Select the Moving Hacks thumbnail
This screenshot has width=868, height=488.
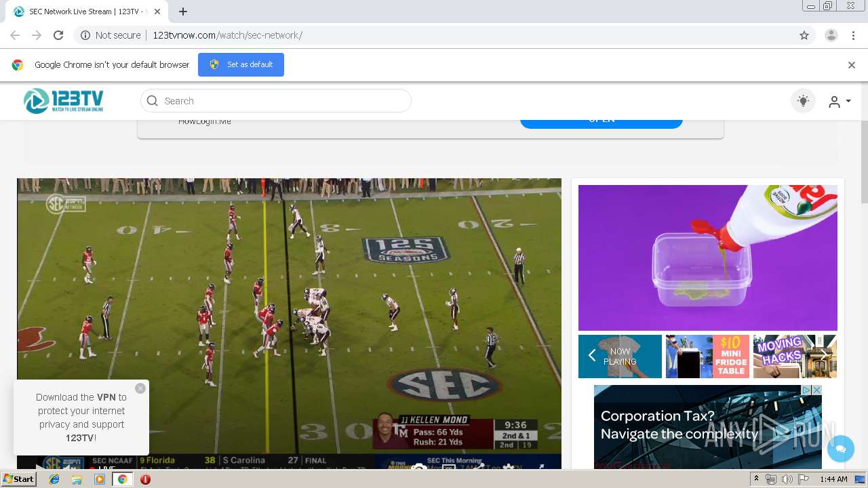(795, 357)
